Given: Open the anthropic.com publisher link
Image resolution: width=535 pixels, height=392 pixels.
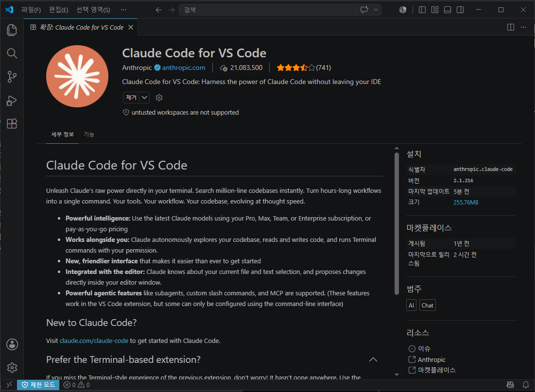Looking at the screenshot, I should click(184, 68).
